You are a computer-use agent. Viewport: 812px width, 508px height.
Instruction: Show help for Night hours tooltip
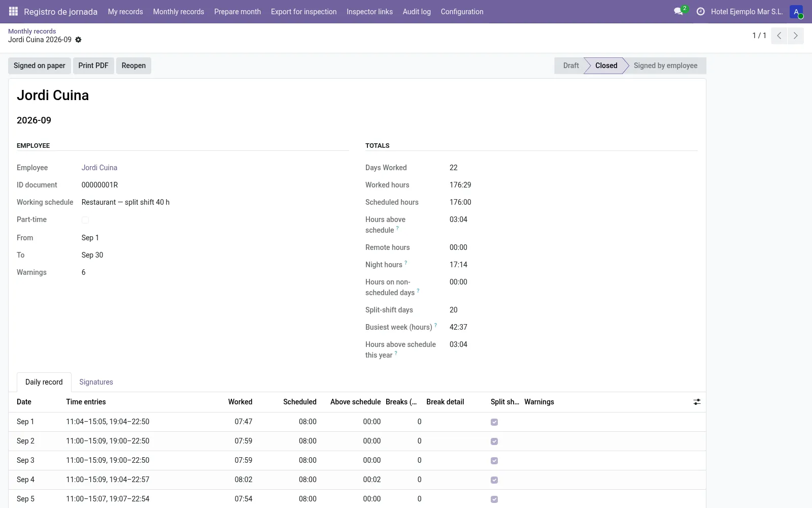pyautogui.click(x=405, y=263)
